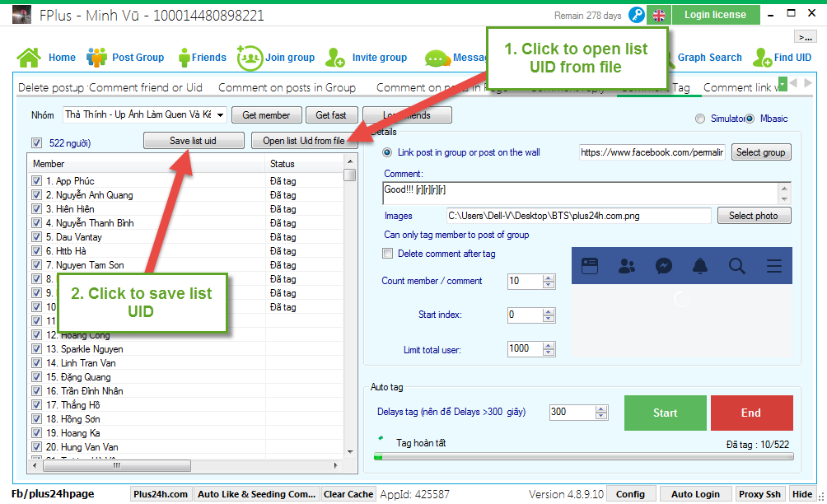Screen dimensions: 827x504
Task: Switch to Comment friend or Uid tab
Action: pos(146,87)
